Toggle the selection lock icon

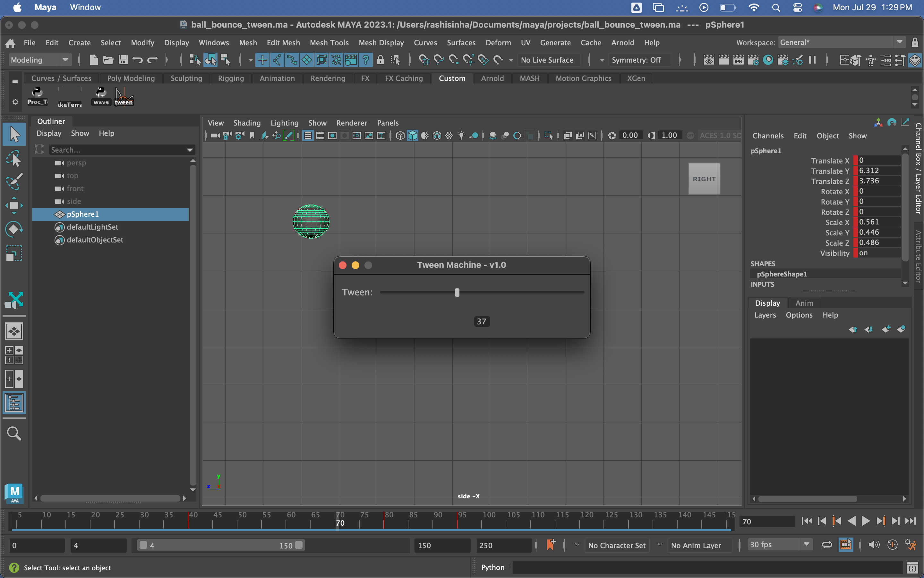point(380,60)
